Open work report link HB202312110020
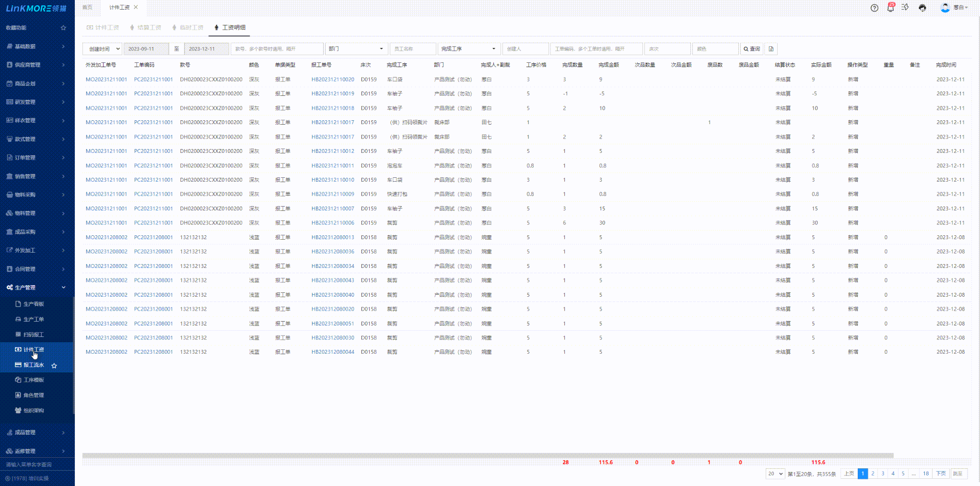The width and height of the screenshot is (980, 486). pyautogui.click(x=333, y=80)
